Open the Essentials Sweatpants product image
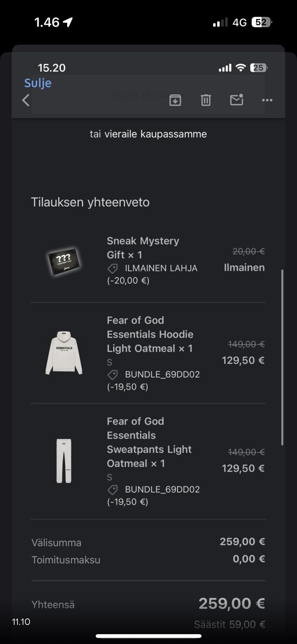This screenshot has width=297, height=644. pos(64,461)
